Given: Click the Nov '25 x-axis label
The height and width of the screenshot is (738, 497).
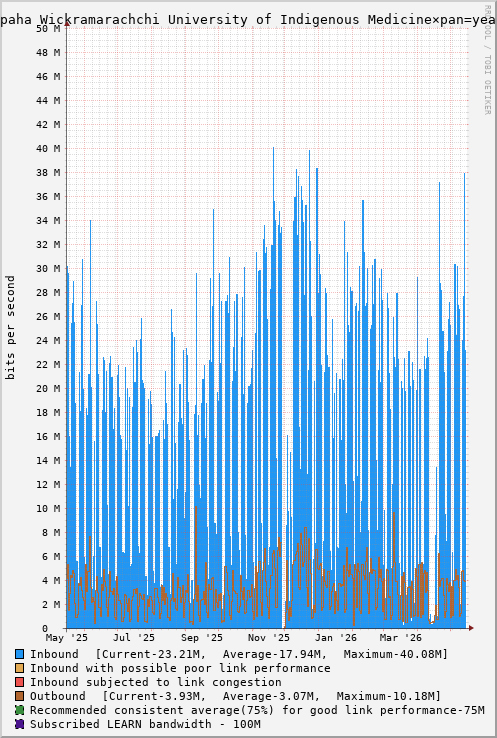Looking at the screenshot, I should [x=269, y=638].
